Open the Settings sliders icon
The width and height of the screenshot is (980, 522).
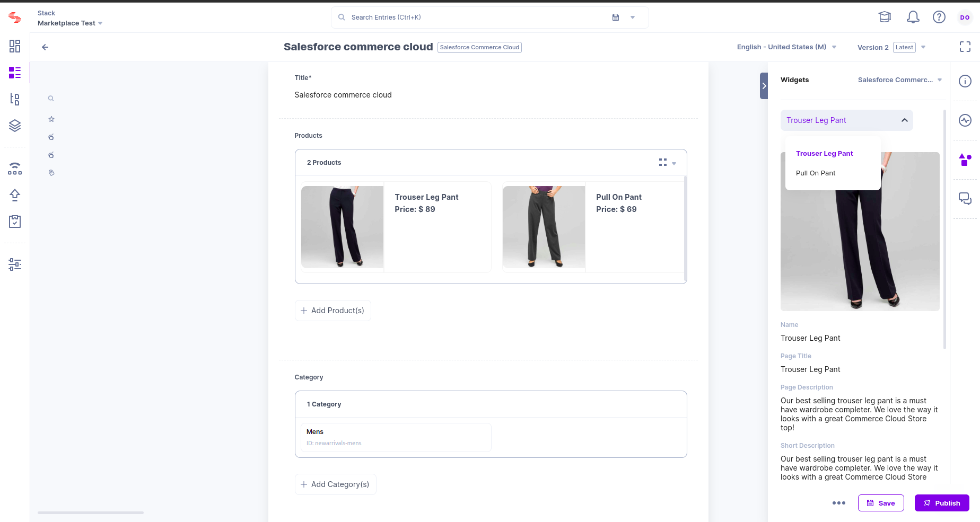15,264
